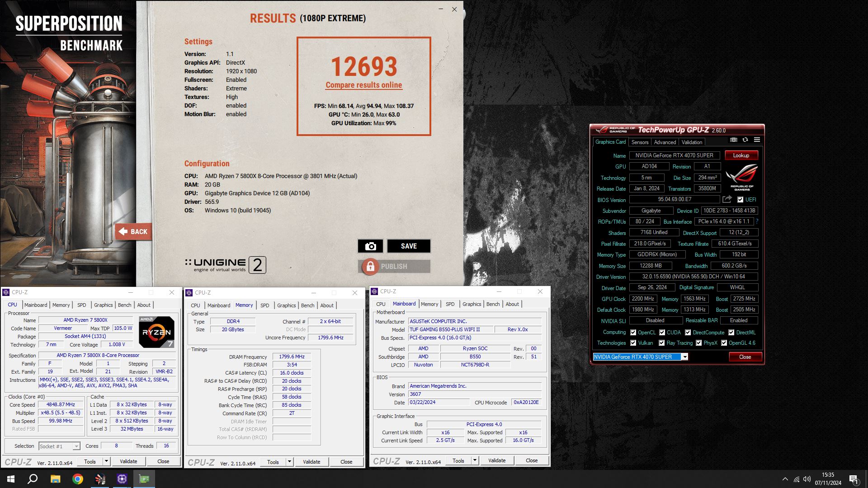
Task: Toggle the CUDA checkbox
Action: click(662, 332)
